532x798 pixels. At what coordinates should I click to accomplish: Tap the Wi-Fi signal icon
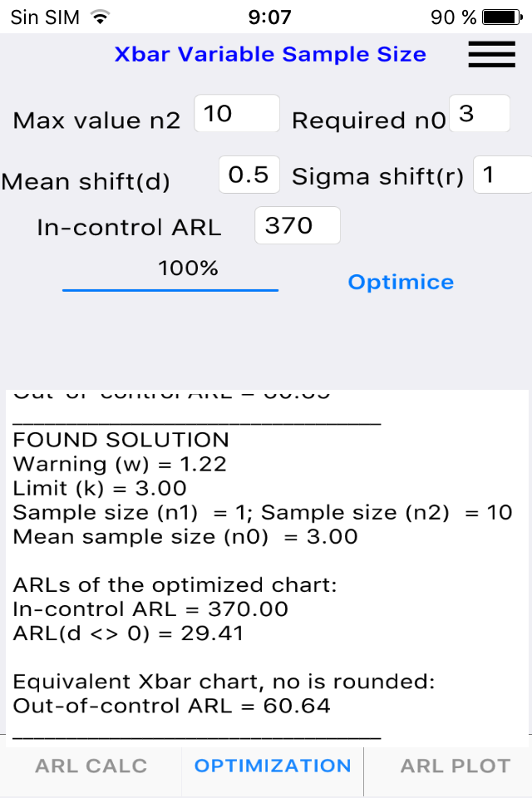click(x=101, y=17)
